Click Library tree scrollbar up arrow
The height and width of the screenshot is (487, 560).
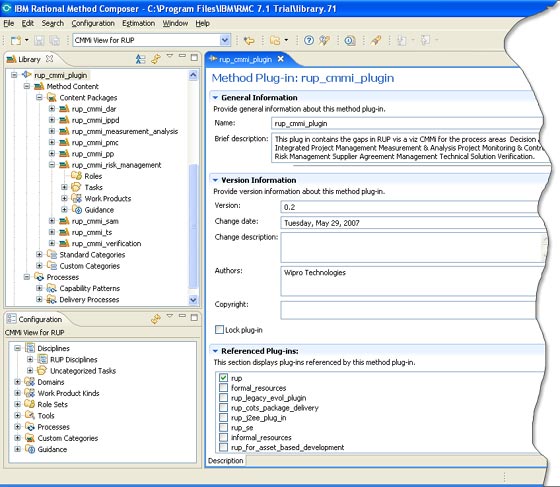[x=193, y=75]
